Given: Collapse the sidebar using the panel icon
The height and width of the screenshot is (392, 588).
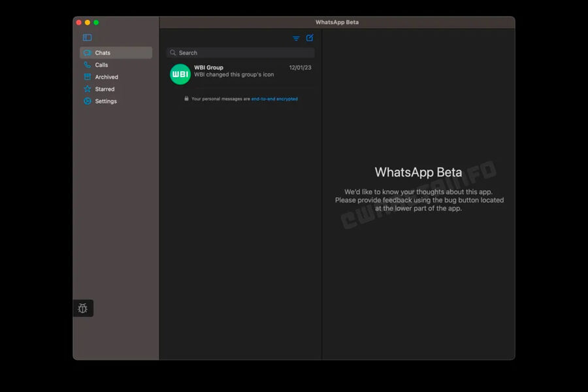Looking at the screenshot, I should (x=88, y=38).
